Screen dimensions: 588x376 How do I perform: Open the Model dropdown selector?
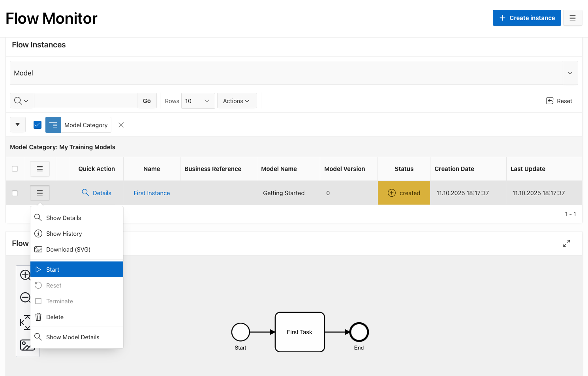(x=570, y=73)
